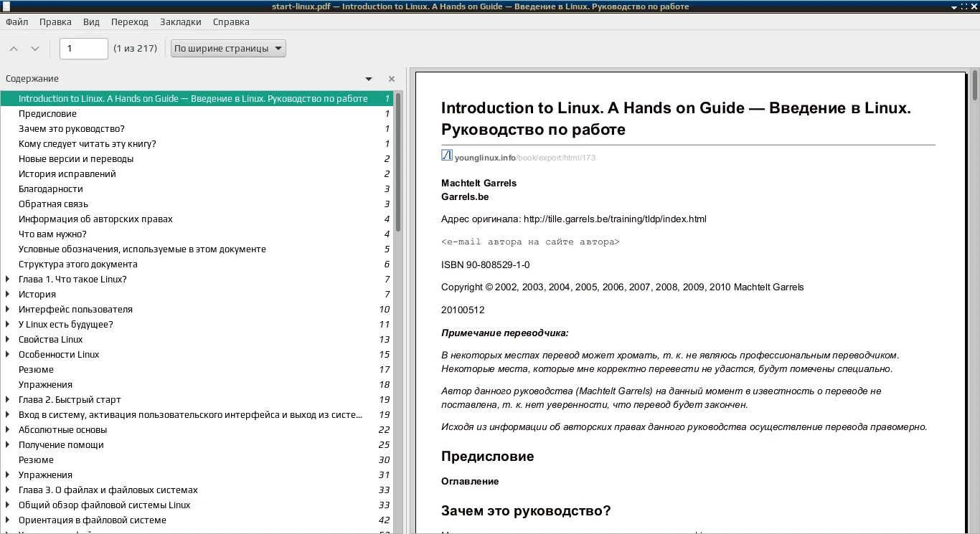
Task: Expand Общий обзор файловой системы Linux entry
Action: coord(8,505)
